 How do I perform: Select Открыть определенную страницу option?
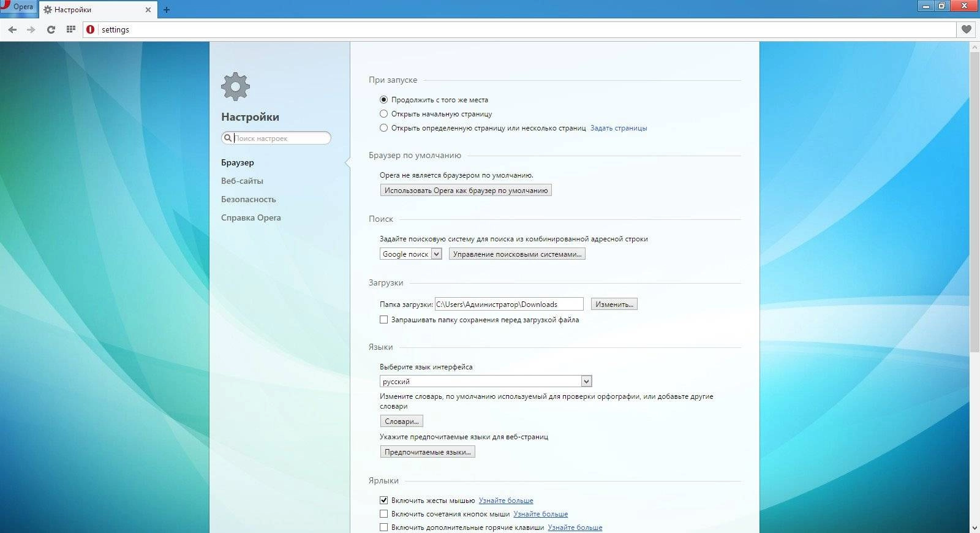pyautogui.click(x=383, y=127)
